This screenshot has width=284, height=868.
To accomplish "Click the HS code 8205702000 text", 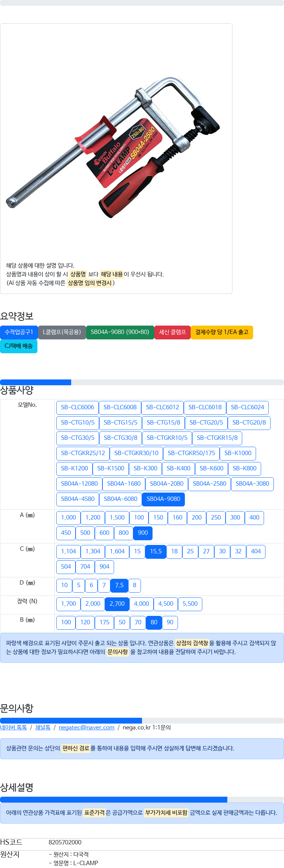I will 65,842.
